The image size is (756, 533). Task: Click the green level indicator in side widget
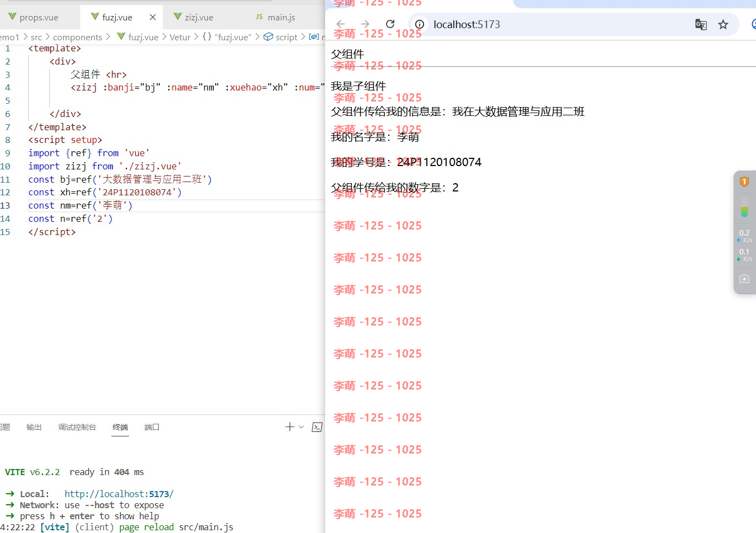click(x=744, y=207)
